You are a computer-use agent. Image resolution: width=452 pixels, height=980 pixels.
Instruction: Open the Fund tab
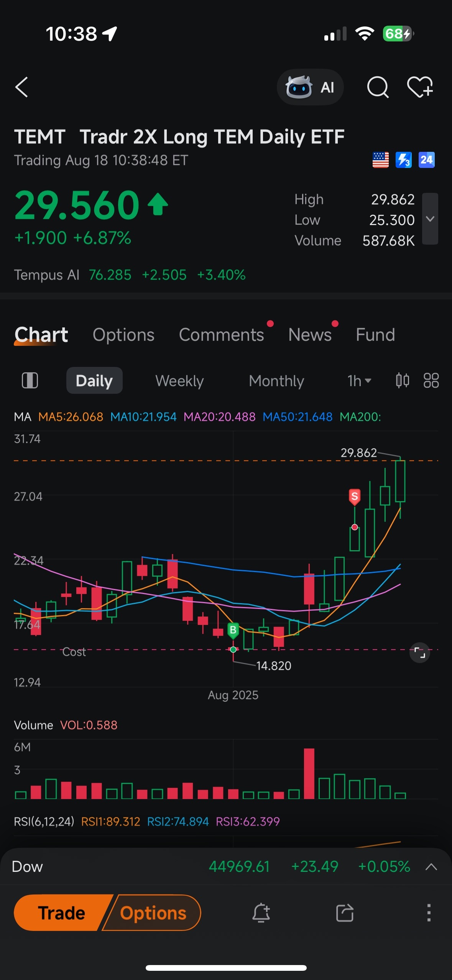375,335
